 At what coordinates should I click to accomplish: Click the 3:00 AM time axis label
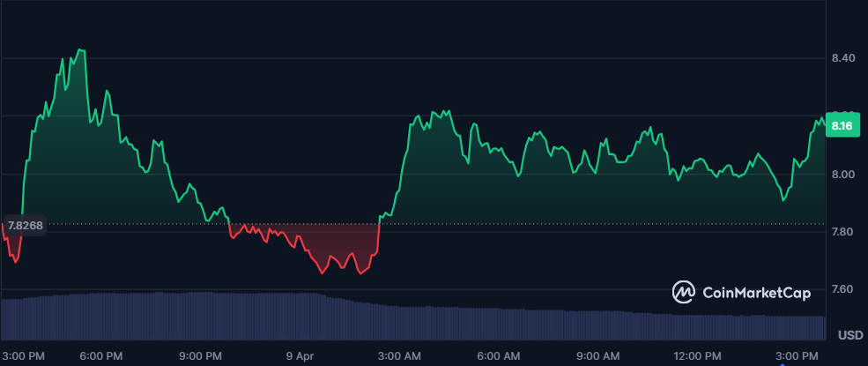point(399,355)
